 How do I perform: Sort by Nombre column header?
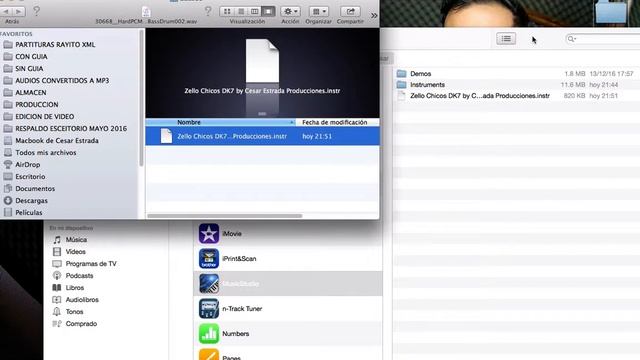click(220, 122)
